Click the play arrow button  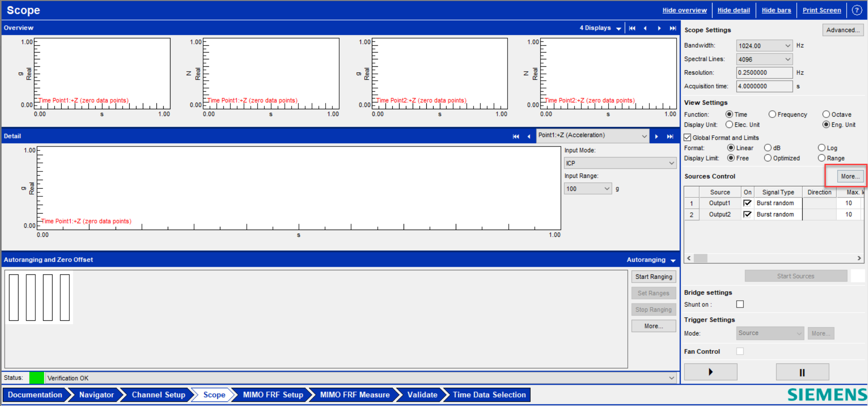point(710,372)
